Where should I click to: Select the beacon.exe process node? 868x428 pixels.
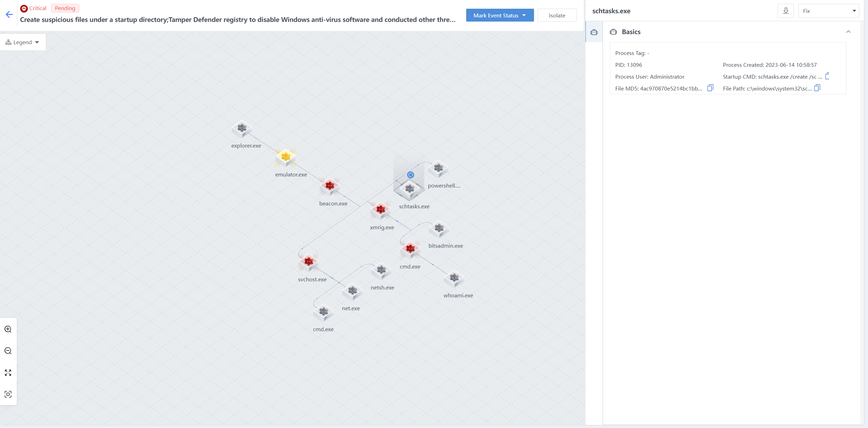click(330, 186)
